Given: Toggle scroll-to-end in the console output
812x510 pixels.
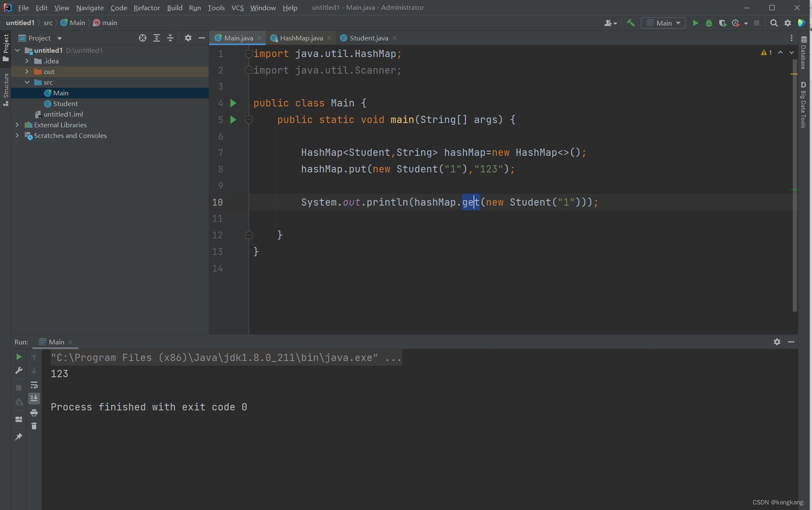Looking at the screenshot, I should click(x=34, y=398).
